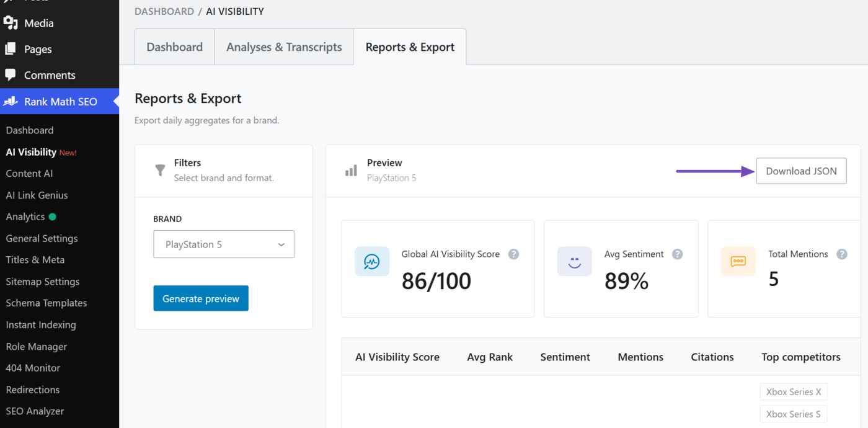The image size is (868, 428).
Task: Click the Media library icon in sidebar
Action: [x=11, y=23]
